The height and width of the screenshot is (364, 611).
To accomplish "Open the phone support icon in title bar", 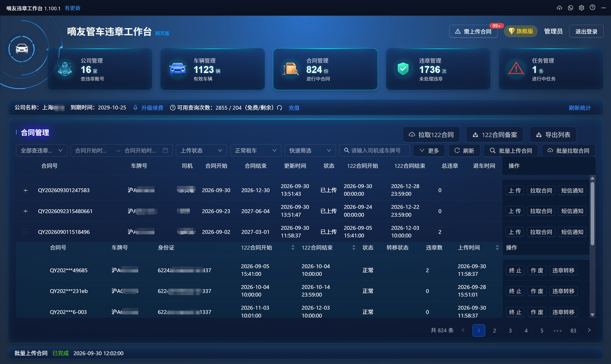I will pyautogui.click(x=570, y=8).
